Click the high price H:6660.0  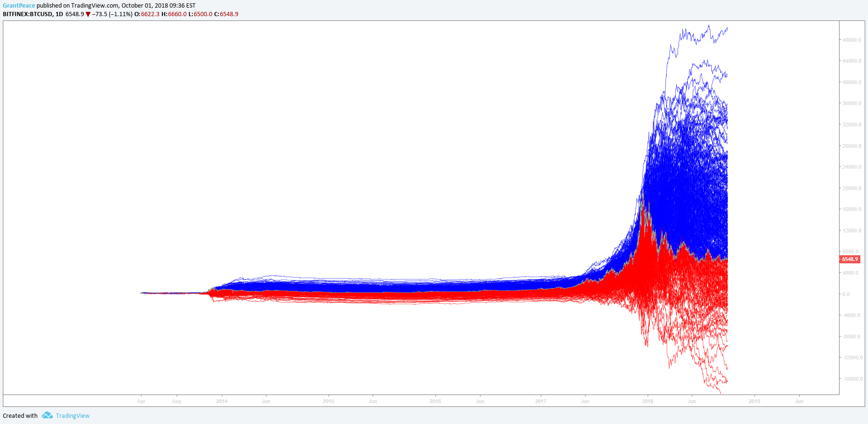pos(174,14)
